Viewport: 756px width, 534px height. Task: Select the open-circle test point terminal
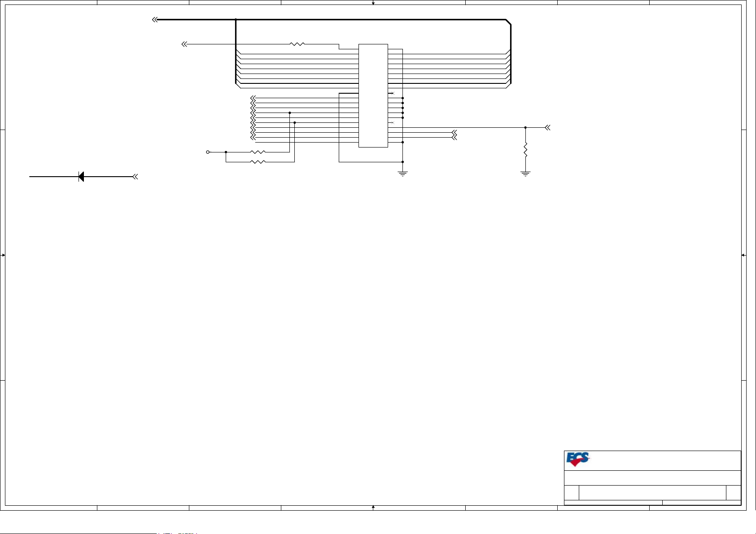208,152
